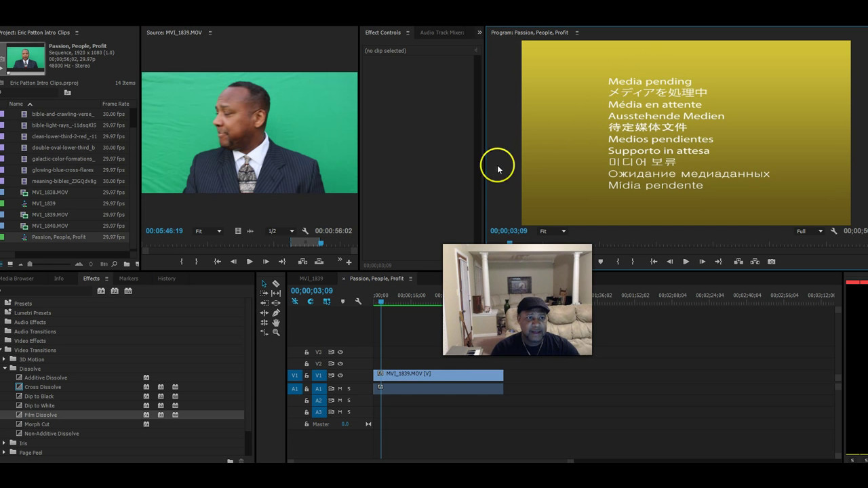
Task: Click the Export Frame camera icon
Action: (771, 262)
